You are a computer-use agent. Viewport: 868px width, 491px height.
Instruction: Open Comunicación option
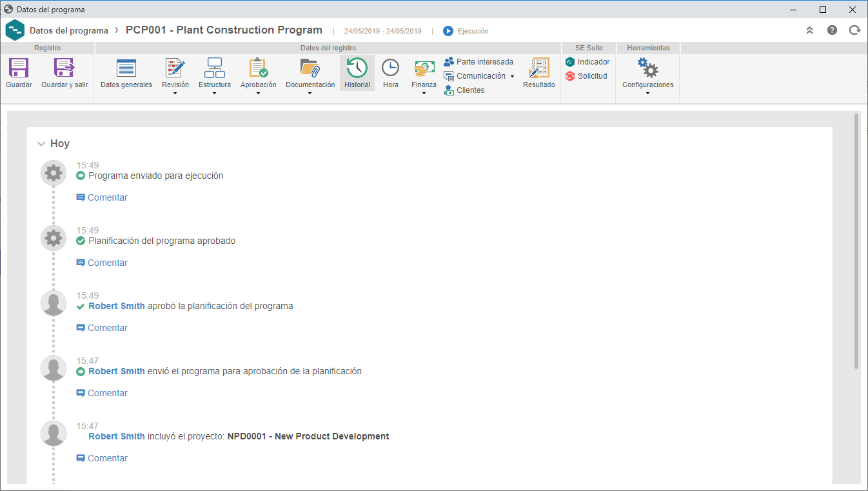click(x=475, y=76)
